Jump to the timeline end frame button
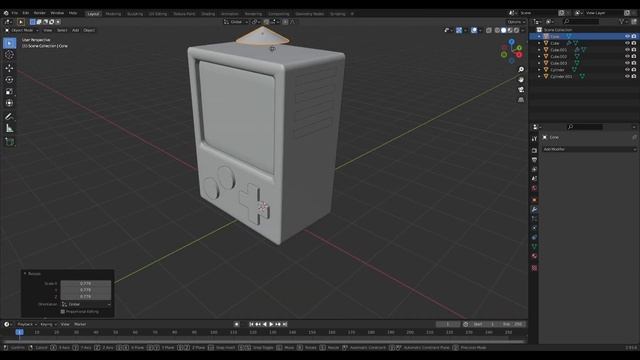 click(285, 324)
